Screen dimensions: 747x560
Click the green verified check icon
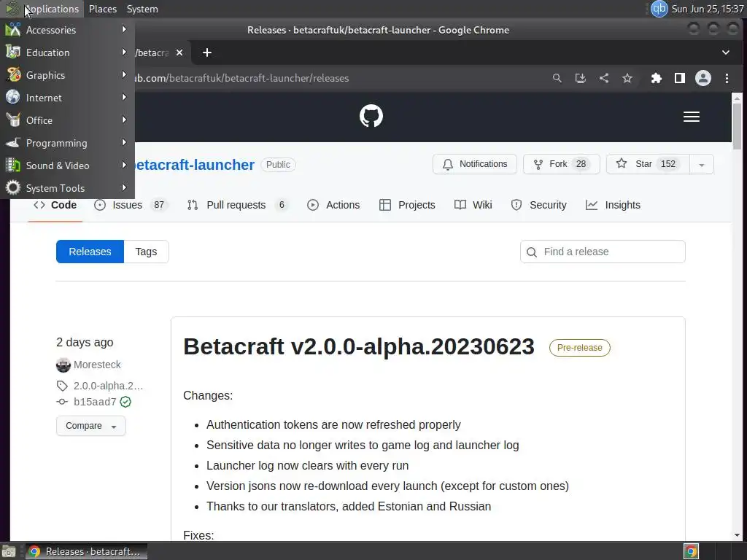125,402
